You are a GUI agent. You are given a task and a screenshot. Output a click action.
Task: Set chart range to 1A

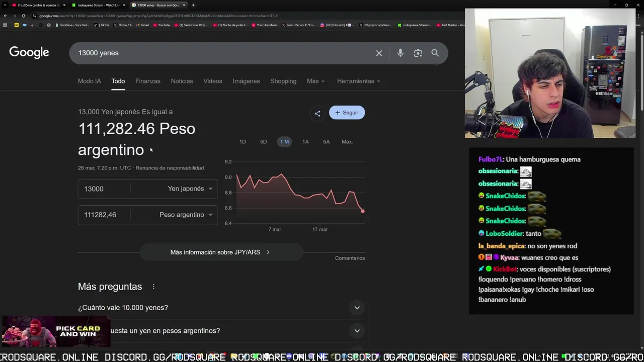(x=305, y=142)
